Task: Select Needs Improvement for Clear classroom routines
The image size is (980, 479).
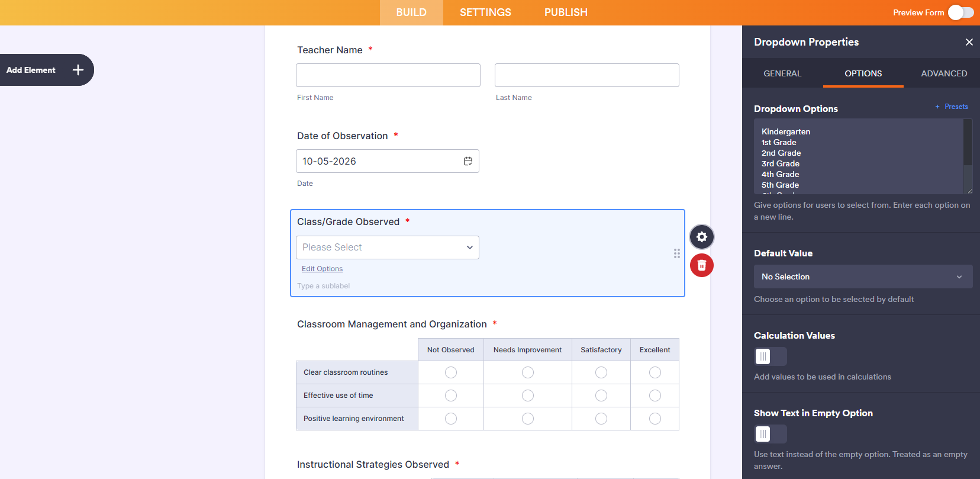Action: [528, 372]
